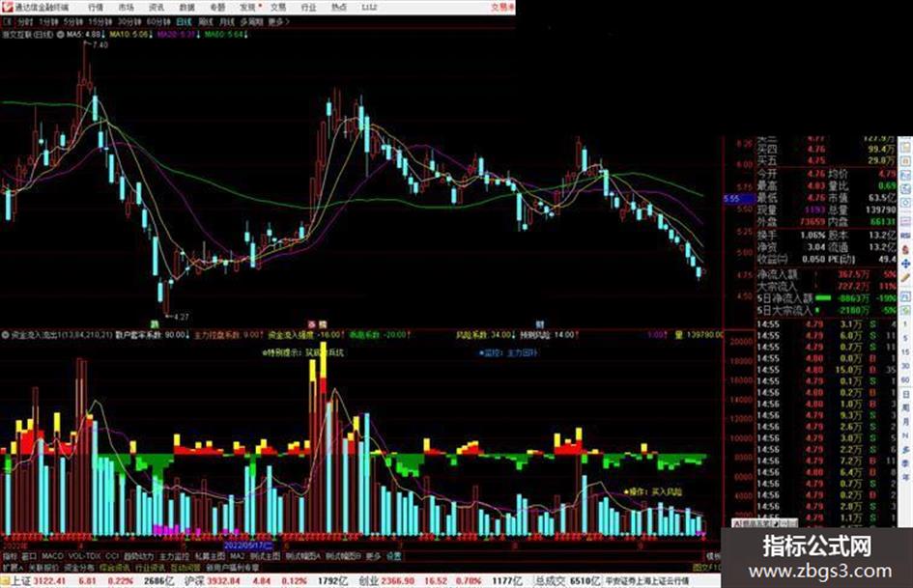Screen dimensions: 913x588
Task: Switch chart to 60分钟 period
Action: coord(159,21)
